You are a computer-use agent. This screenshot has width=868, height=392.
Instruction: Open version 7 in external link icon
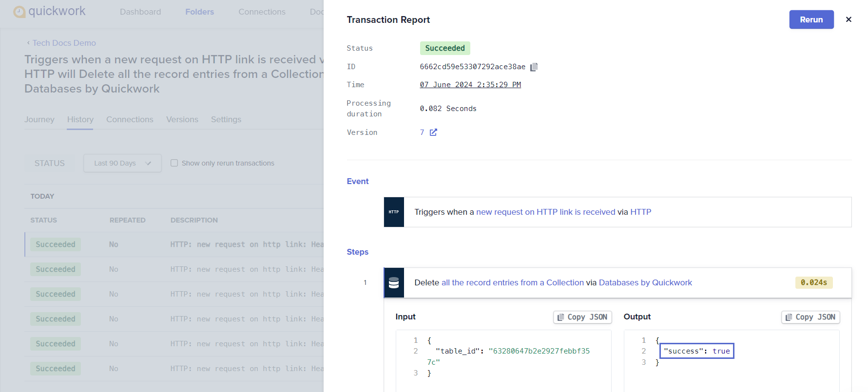click(433, 132)
